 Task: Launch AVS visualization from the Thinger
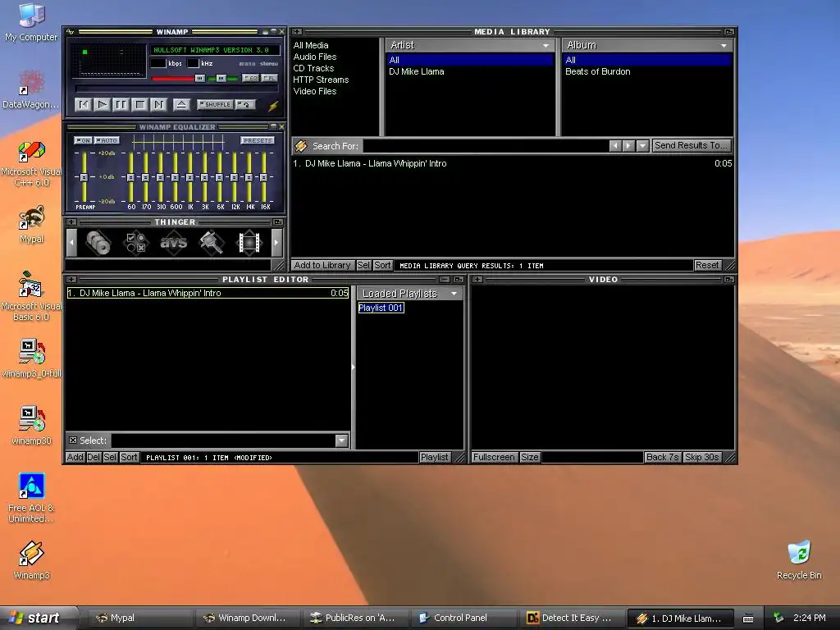pyautogui.click(x=174, y=243)
